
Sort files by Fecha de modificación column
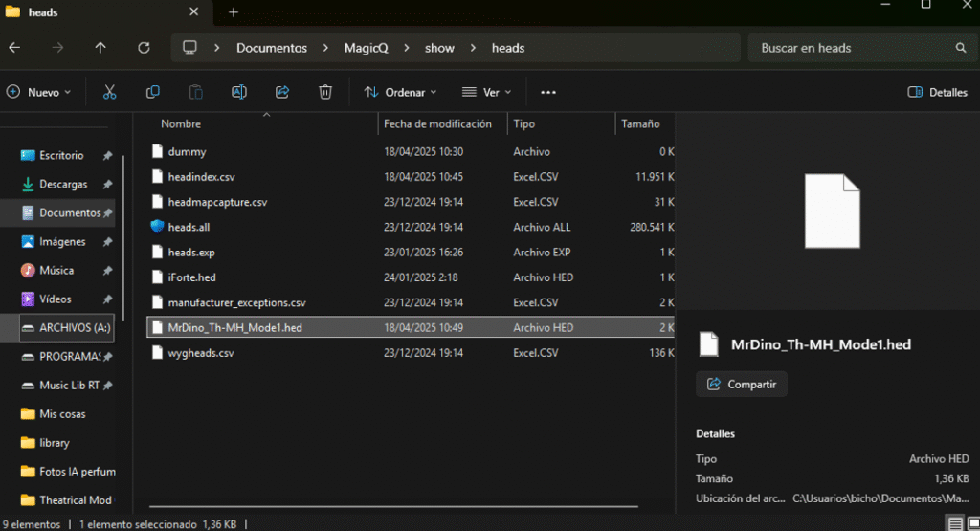pos(437,124)
